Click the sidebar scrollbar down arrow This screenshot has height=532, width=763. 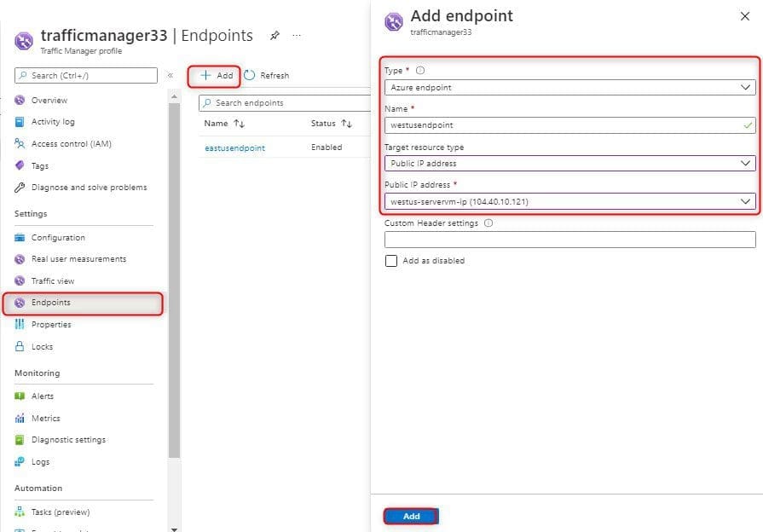[x=174, y=529]
